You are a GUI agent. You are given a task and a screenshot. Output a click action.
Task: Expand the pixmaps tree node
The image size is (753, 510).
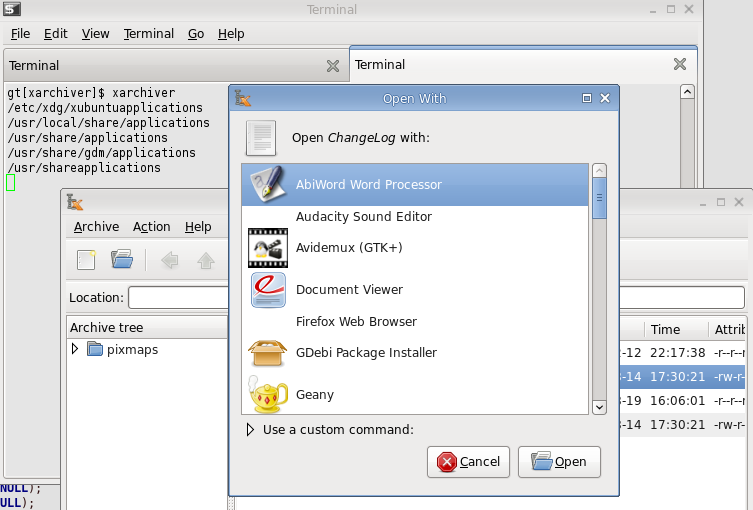coord(75,350)
